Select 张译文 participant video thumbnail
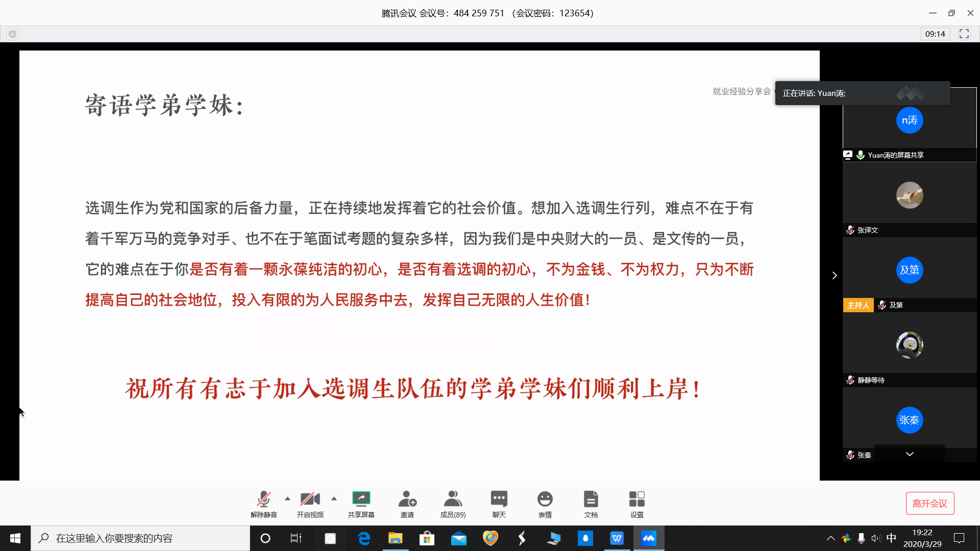 [909, 195]
